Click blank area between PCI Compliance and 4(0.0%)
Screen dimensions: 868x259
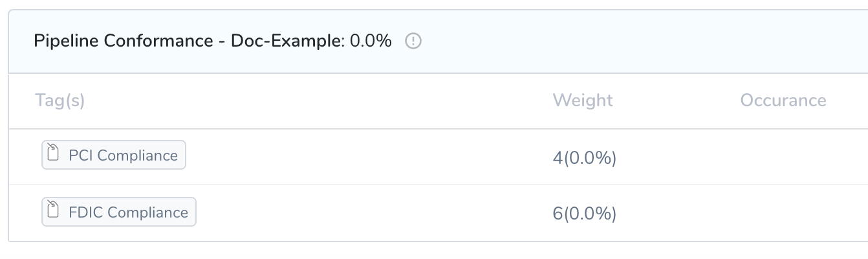(369, 157)
